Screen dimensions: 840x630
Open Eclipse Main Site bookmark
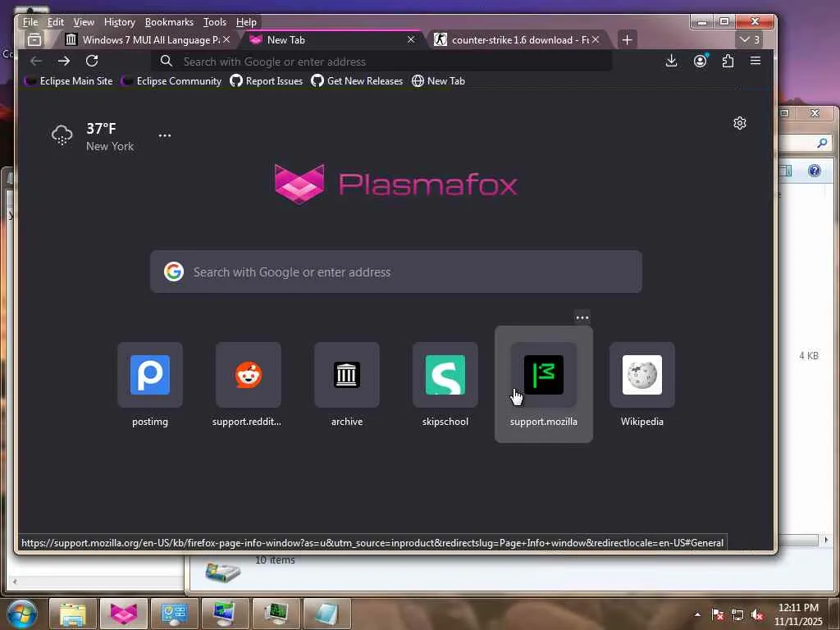(x=69, y=81)
